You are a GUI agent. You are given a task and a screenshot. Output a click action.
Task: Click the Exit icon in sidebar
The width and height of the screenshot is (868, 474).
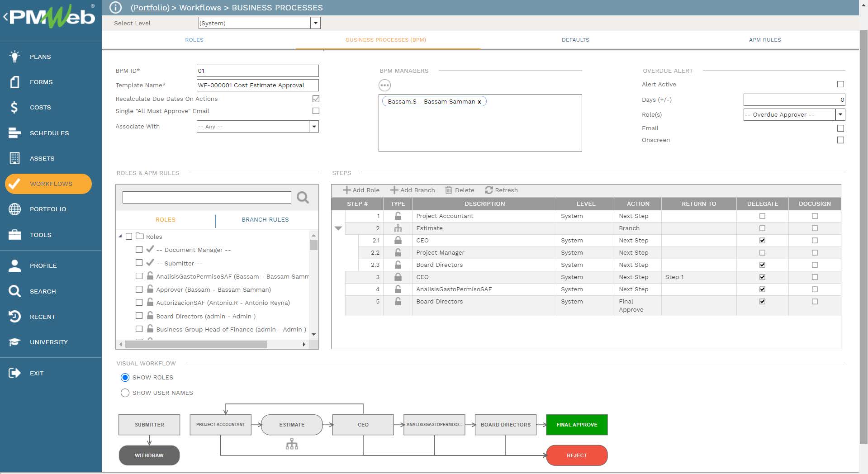(x=14, y=373)
